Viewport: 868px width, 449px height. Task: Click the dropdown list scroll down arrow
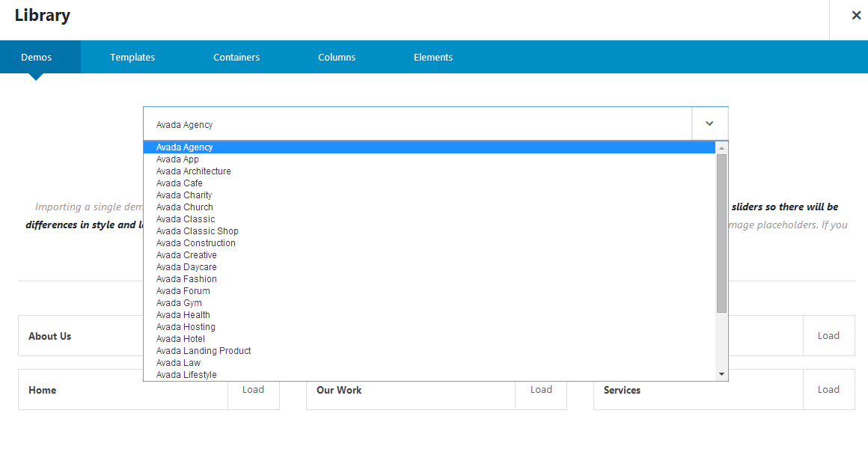pos(721,374)
